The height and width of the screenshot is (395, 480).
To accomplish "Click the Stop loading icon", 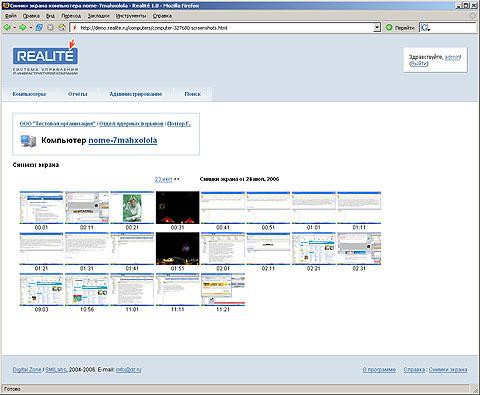I will point(50,28).
